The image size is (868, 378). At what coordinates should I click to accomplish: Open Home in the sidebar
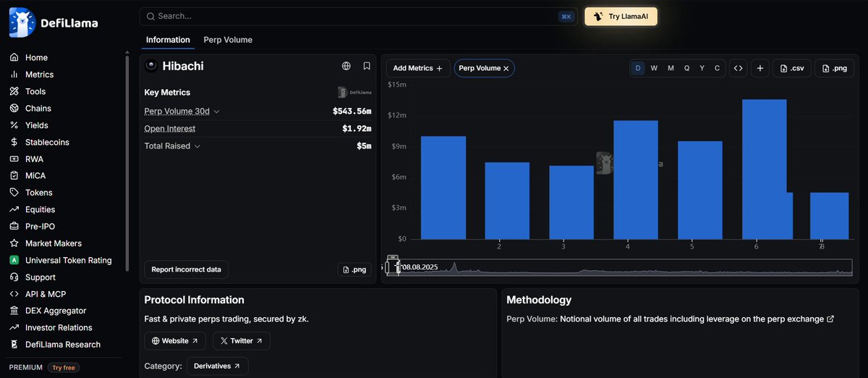(36, 58)
